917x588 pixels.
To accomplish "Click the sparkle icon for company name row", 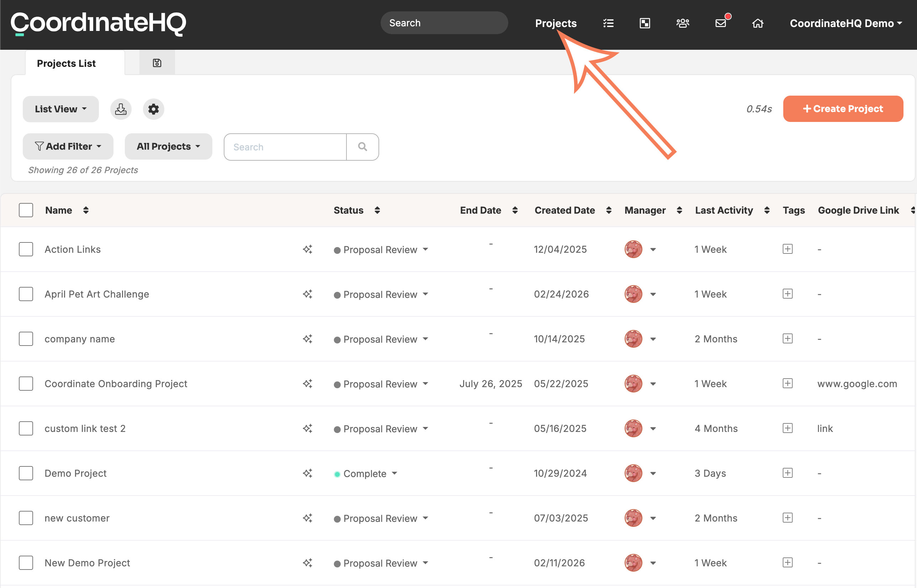I will click(x=307, y=339).
